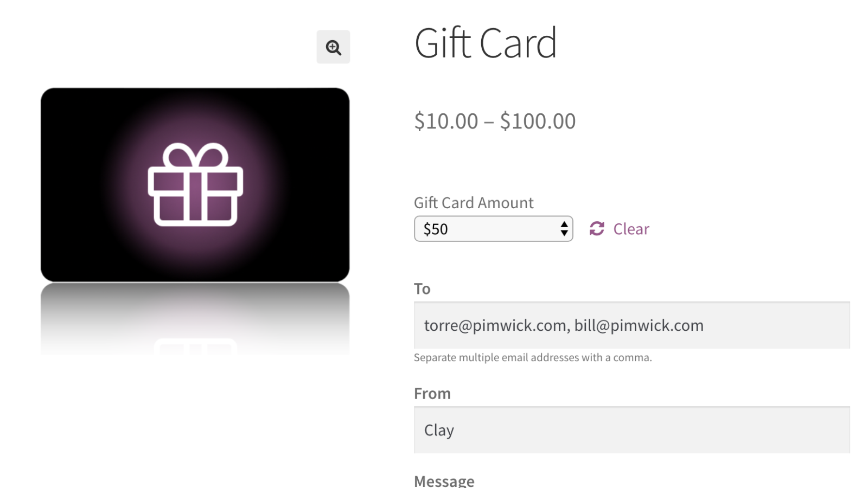Click the $10.00 – $100.00 price text
Viewport: 868px width, 488px height.
click(x=495, y=120)
